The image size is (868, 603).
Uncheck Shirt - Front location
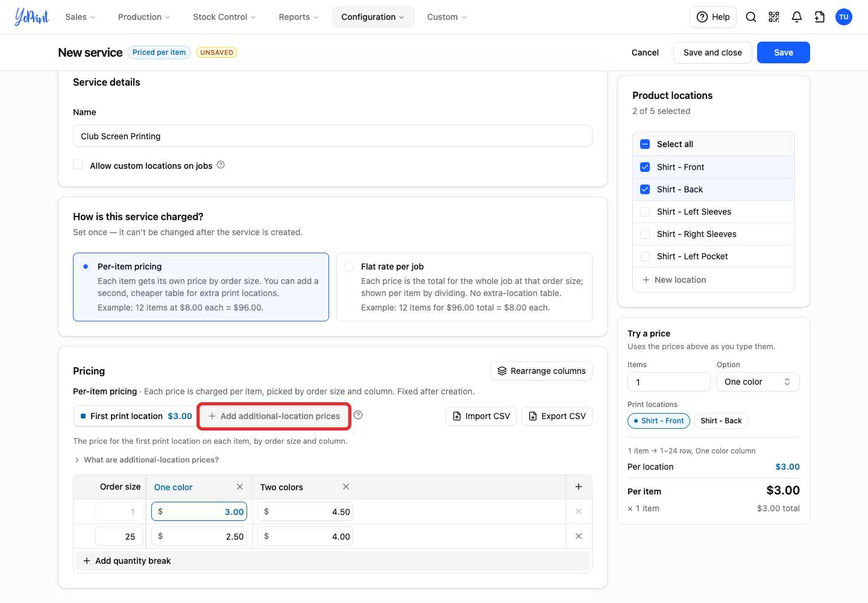click(x=645, y=167)
